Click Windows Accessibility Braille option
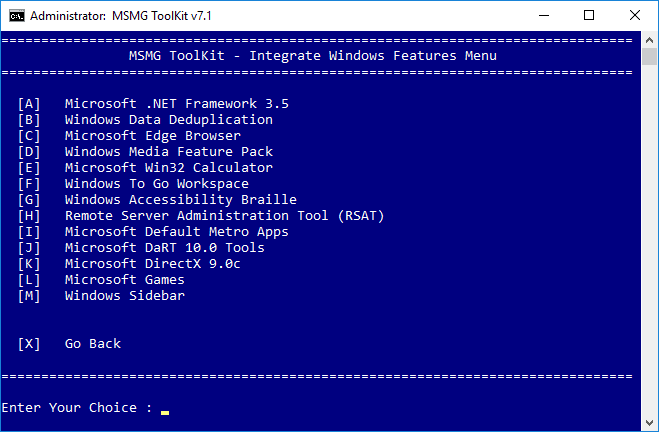The height and width of the screenshot is (432, 659). 180,200
